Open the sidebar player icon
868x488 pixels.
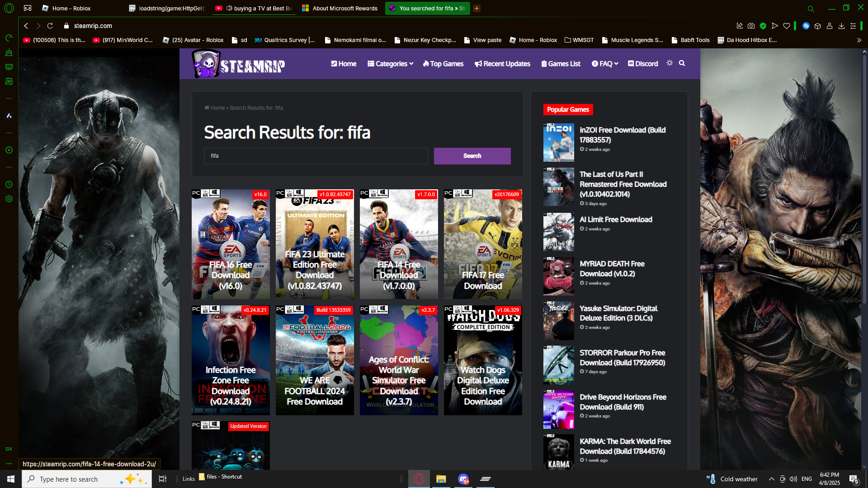point(9,150)
